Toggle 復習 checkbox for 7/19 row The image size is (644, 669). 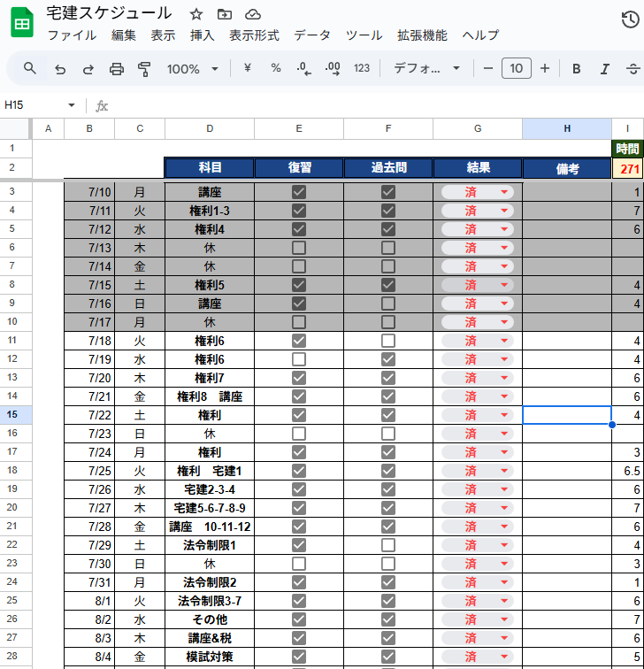pyautogui.click(x=299, y=359)
